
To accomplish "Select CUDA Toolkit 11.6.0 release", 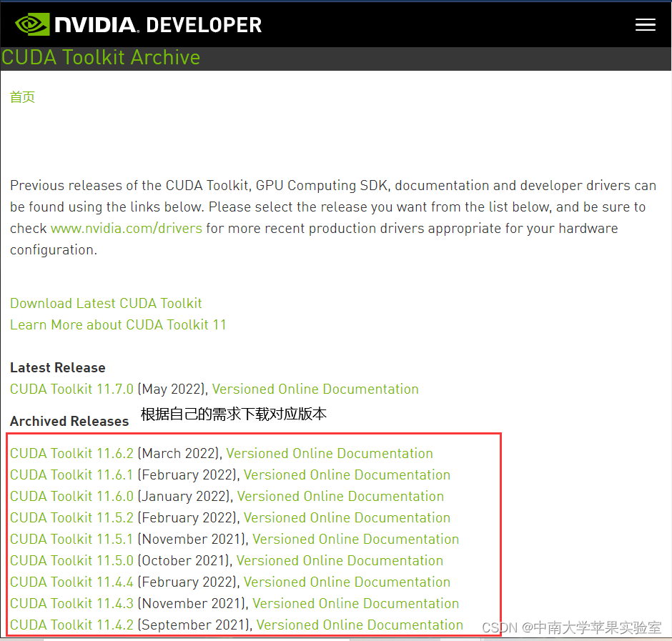I will click(x=71, y=496).
